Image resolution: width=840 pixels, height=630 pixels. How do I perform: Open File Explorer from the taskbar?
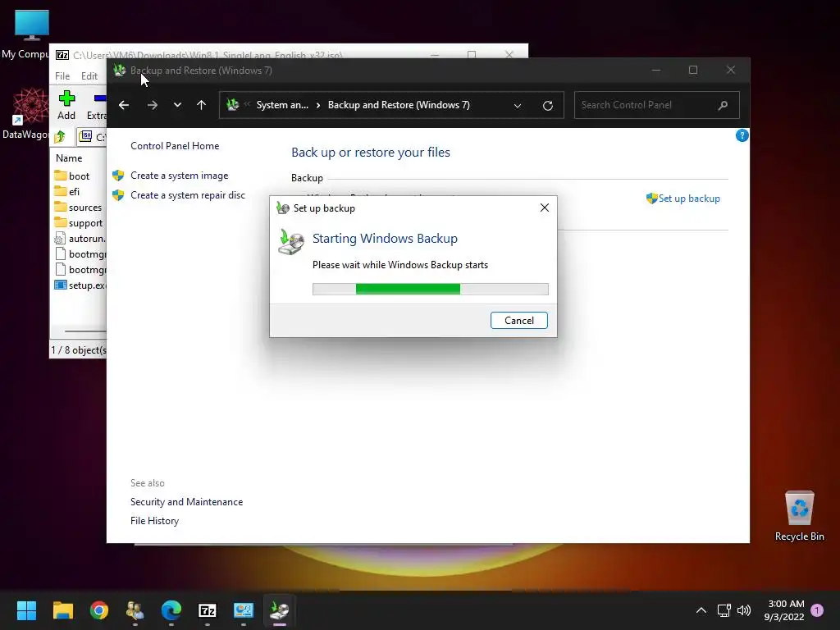(x=62, y=610)
